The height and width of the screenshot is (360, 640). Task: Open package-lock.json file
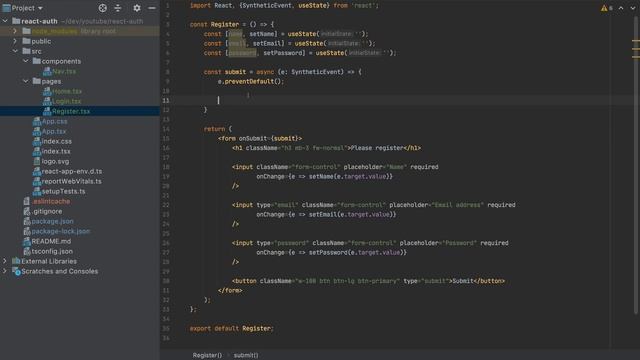[61, 231]
